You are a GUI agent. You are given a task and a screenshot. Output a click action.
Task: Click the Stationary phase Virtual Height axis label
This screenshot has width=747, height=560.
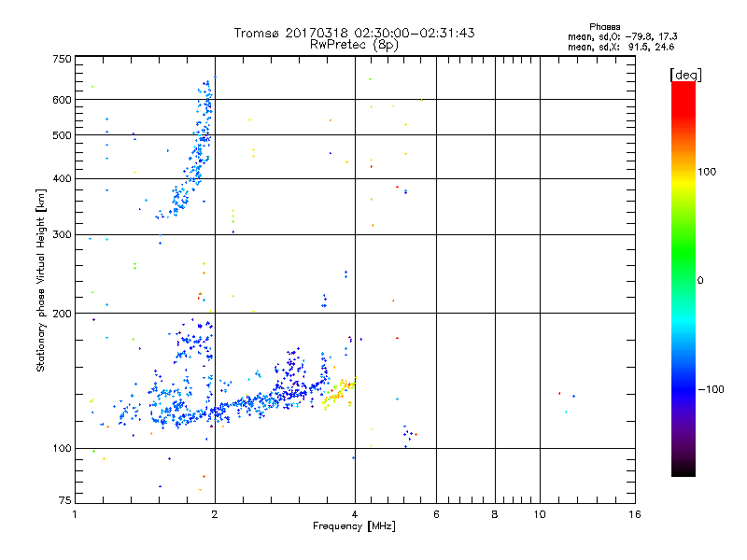tap(41, 280)
